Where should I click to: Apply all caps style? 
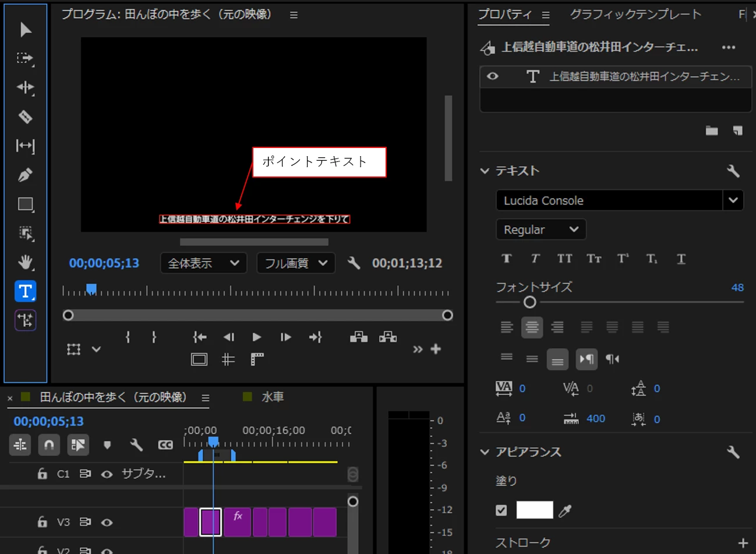coord(564,259)
